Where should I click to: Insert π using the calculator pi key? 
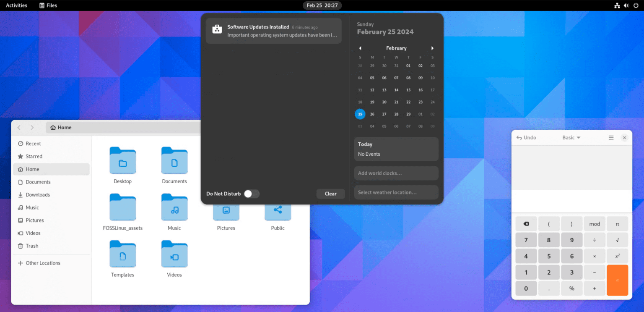click(617, 223)
